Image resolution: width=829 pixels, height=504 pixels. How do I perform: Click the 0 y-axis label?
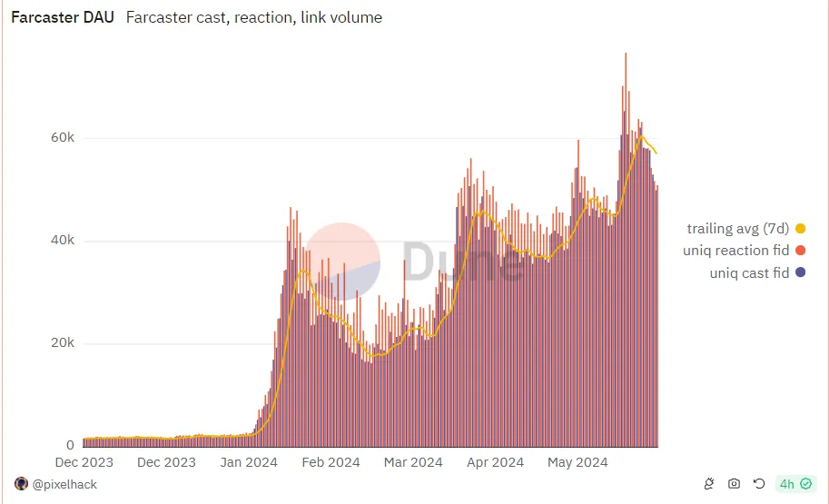click(70, 445)
